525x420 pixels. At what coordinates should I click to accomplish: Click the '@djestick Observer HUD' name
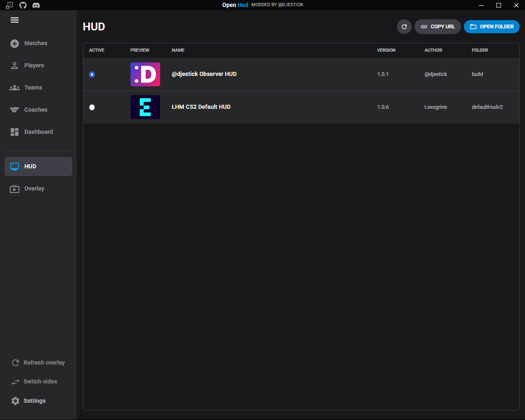204,74
